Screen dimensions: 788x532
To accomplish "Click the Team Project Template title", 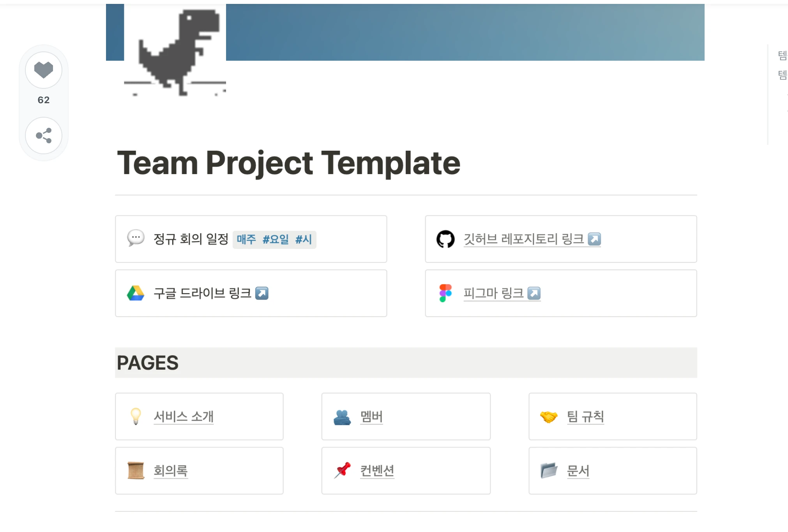I will (289, 163).
